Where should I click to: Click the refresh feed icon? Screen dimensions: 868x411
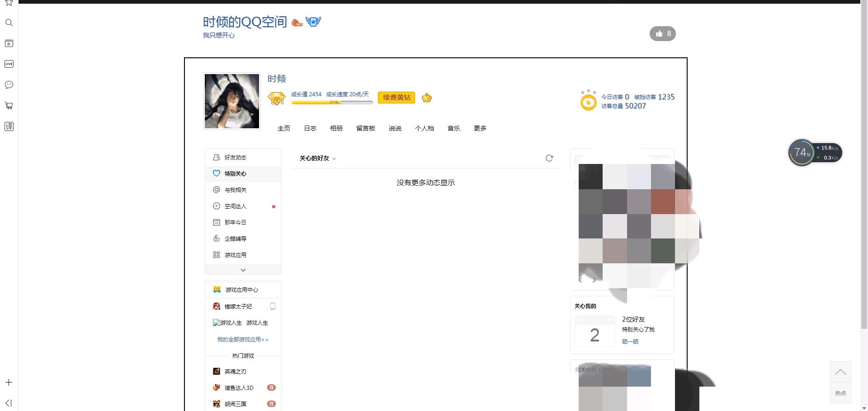pos(549,158)
